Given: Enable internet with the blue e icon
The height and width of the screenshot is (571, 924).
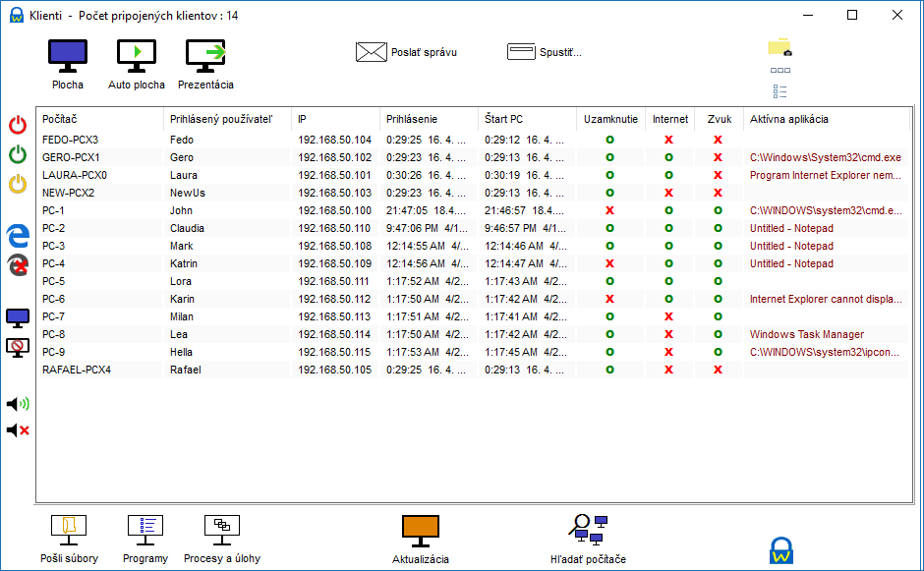Looking at the screenshot, I should pos(18,236).
